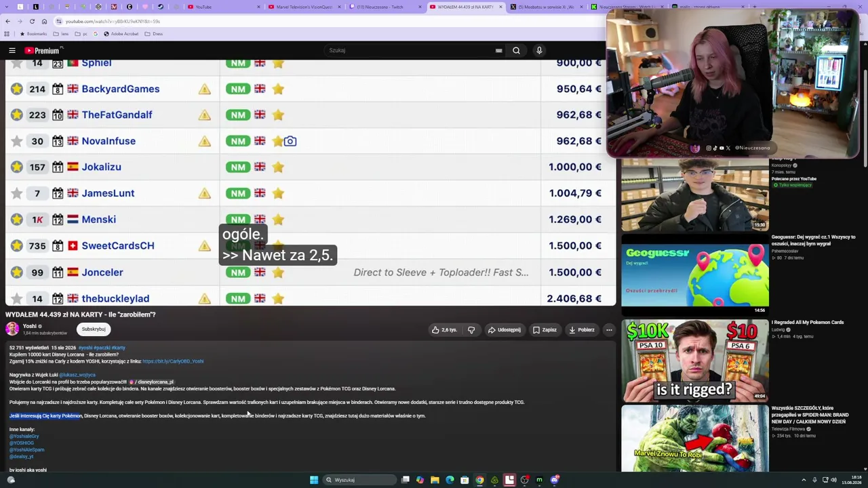Open the disneylorcana_pl Instagram link
This screenshot has height=488, width=868.
pyautogui.click(x=153, y=382)
